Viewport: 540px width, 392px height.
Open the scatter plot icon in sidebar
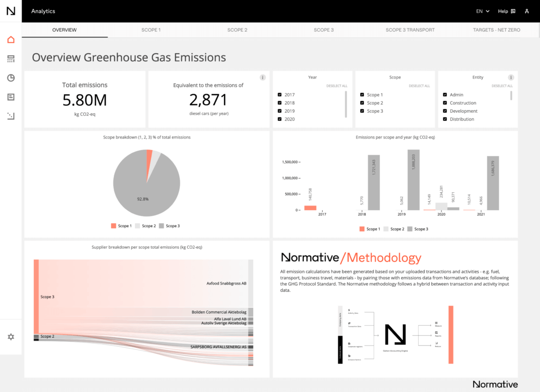(x=11, y=116)
